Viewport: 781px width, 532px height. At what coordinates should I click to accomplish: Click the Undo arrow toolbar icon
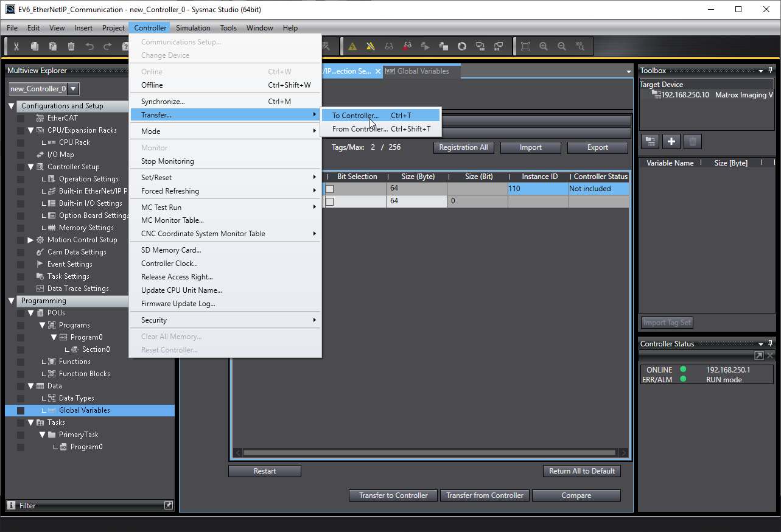click(89, 46)
